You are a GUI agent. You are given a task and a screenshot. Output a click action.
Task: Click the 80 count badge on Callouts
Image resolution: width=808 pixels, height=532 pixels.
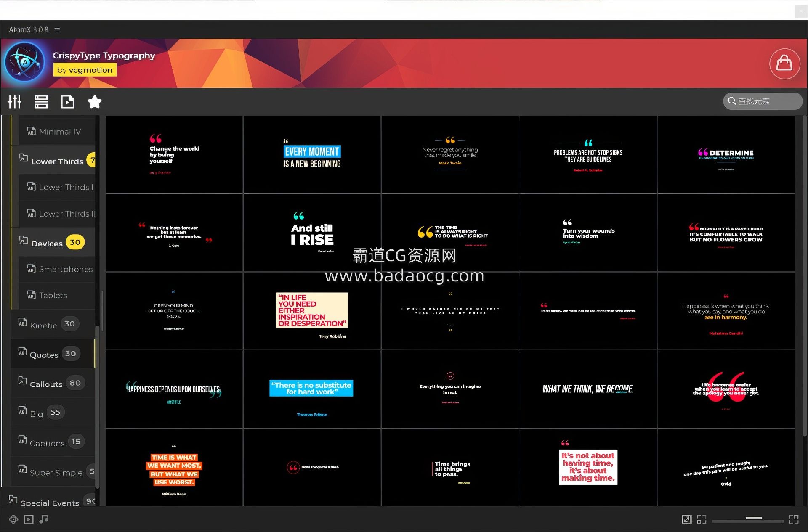click(75, 383)
